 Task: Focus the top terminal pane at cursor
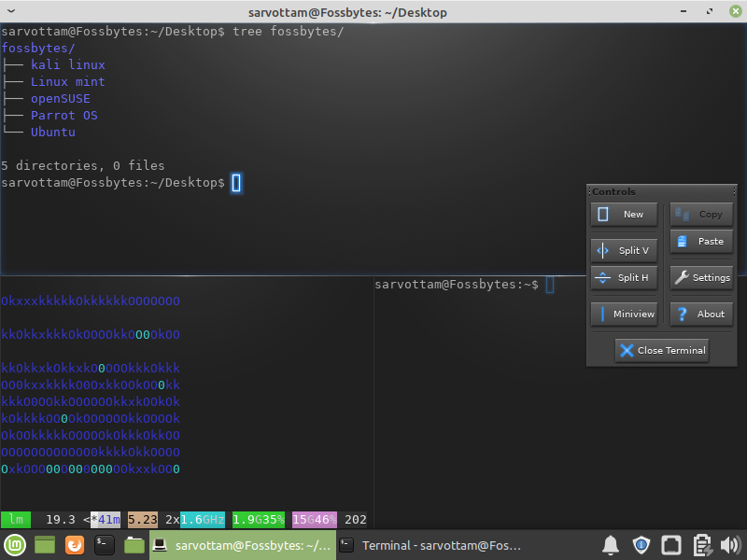(236, 183)
